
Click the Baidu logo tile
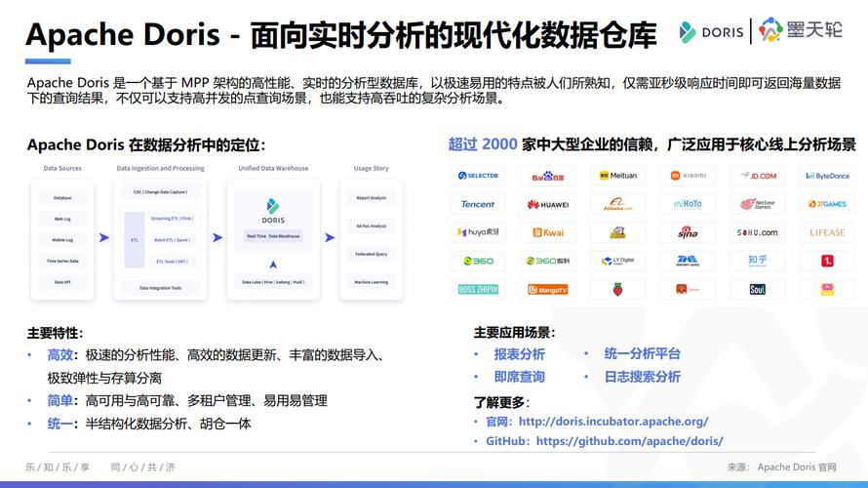tap(548, 176)
